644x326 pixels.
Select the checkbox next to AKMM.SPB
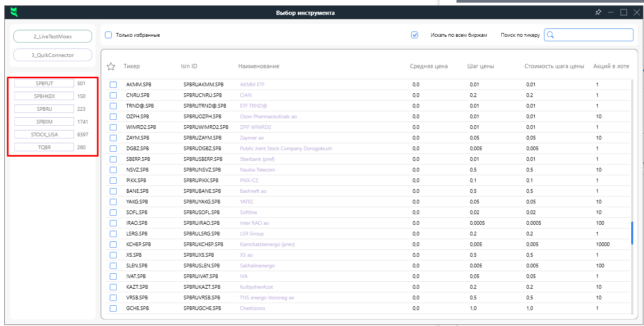pyautogui.click(x=113, y=85)
